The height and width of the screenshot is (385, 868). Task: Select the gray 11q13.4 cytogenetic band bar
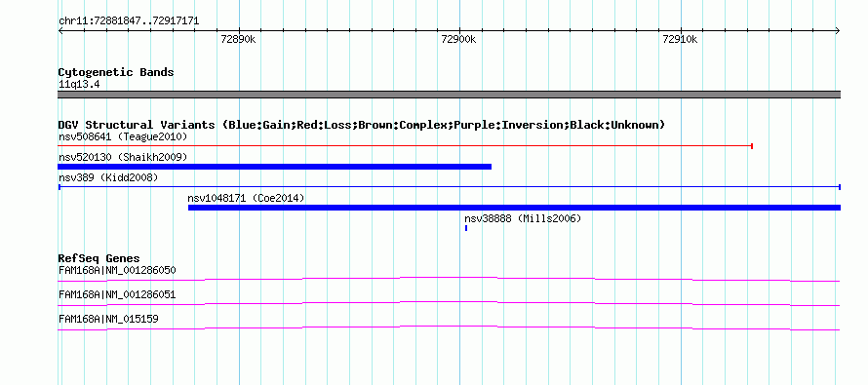(x=450, y=95)
